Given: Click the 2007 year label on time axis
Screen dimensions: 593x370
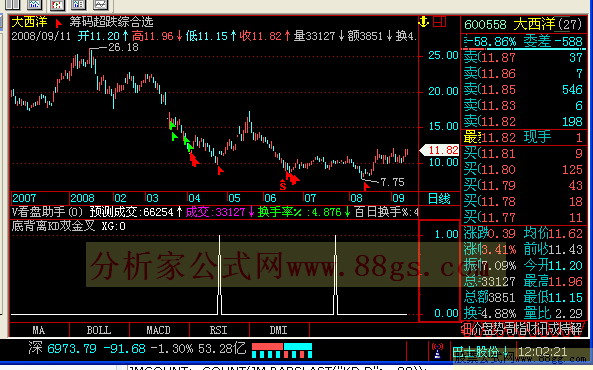Looking at the screenshot, I should pyautogui.click(x=24, y=198).
